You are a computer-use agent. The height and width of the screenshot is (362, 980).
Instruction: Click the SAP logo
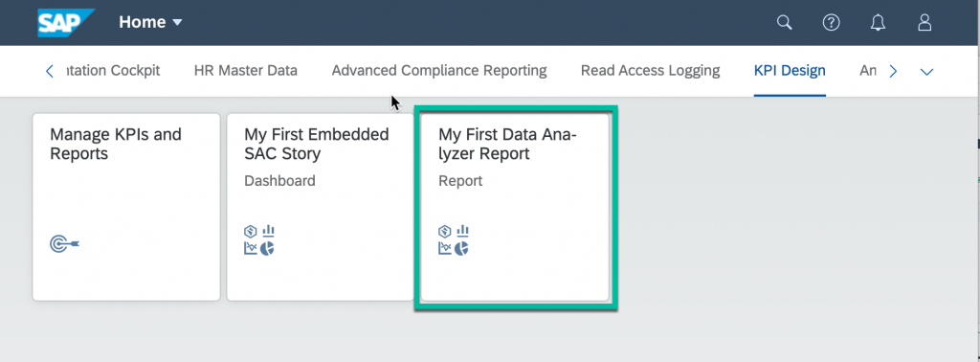click(65, 23)
